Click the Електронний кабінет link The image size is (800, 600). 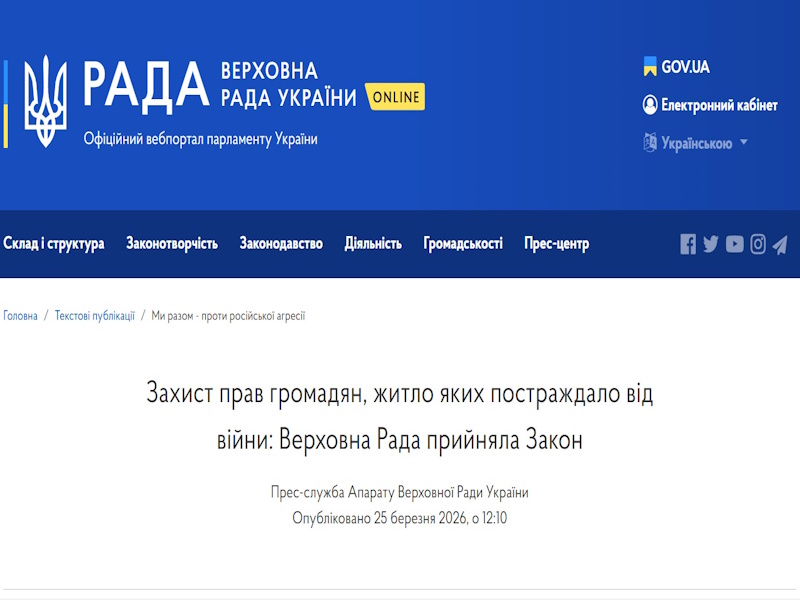click(x=719, y=105)
